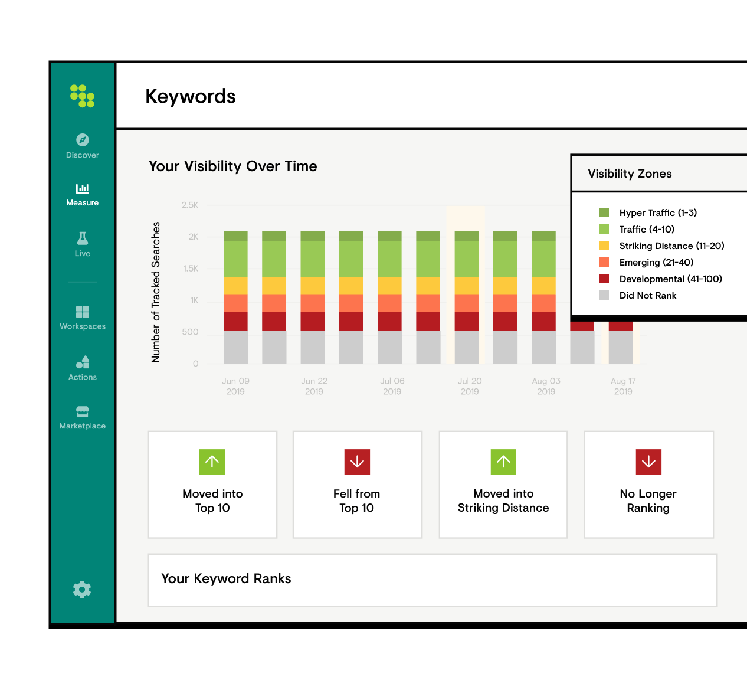Click the green up arrow on Moved into Striking Distance
The image size is (747, 700).
point(503,462)
